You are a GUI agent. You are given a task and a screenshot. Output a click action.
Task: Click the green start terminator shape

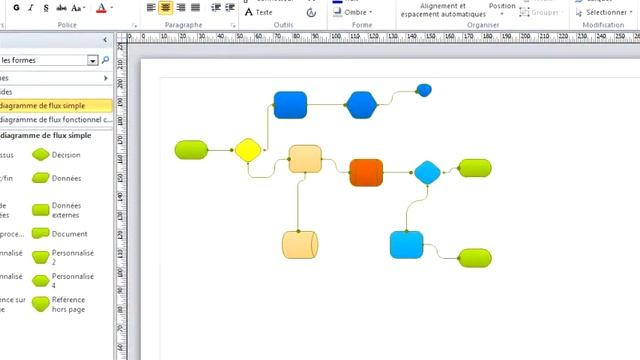[191, 150]
